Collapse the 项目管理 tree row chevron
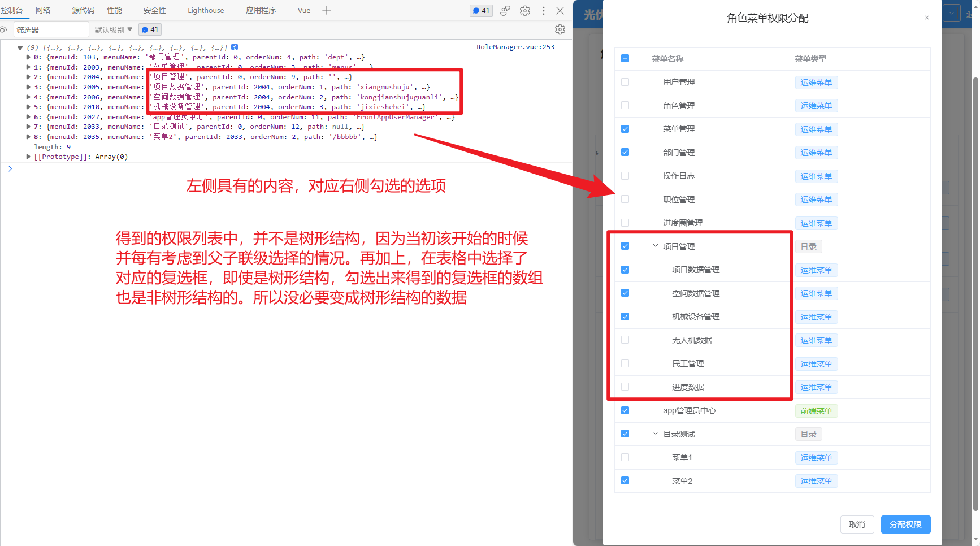This screenshot has width=980, height=546. click(655, 246)
